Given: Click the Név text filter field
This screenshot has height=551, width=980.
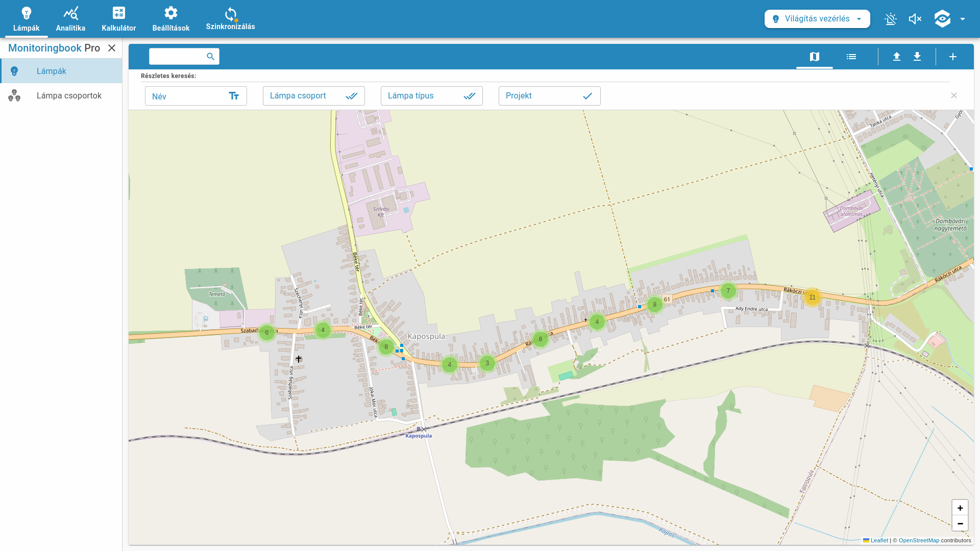Looking at the screenshot, I should point(196,96).
